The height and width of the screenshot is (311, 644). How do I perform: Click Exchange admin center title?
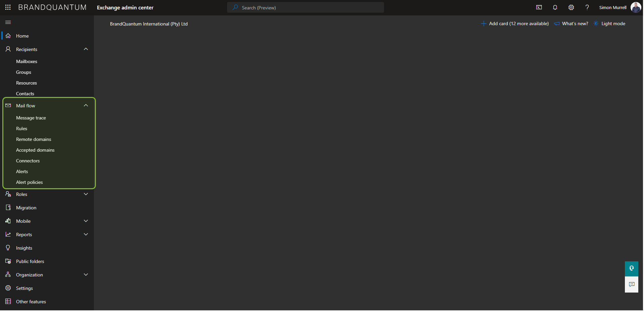pos(125,7)
